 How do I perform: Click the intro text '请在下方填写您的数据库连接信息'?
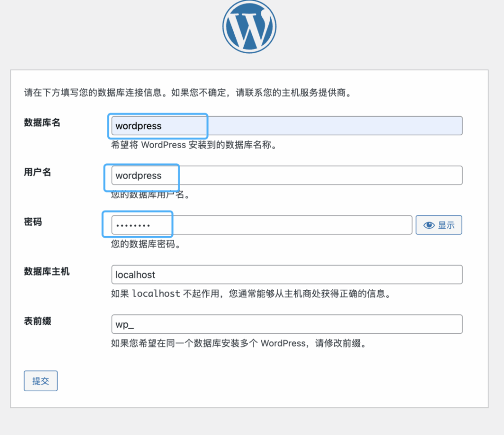click(x=93, y=93)
